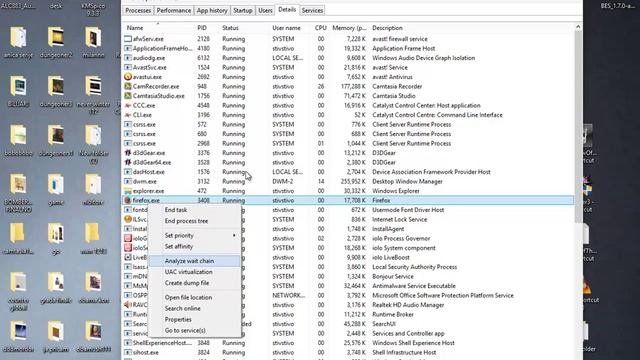Open the Startup tab
The height and width of the screenshot is (360, 640).
tap(242, 10)
